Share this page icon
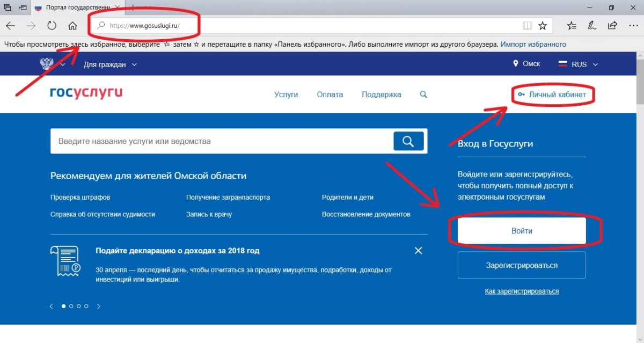Image resolution: width=644 pixels, height=343 pixels. (612, 25)
